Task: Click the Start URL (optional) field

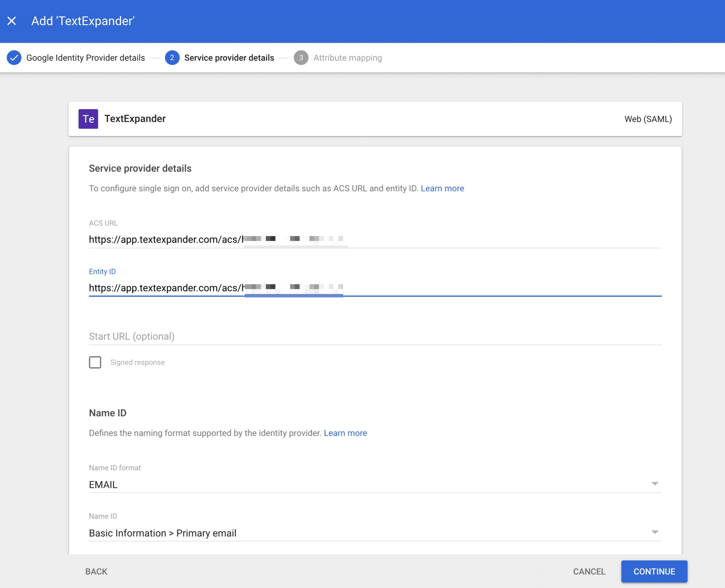Action: pyautogui.click(x=375, y=336)
